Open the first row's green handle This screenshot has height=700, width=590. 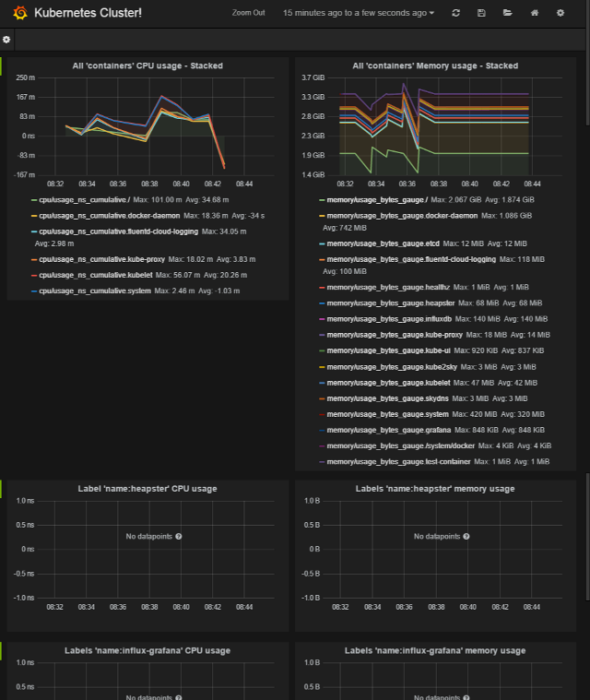click(1, 66)
